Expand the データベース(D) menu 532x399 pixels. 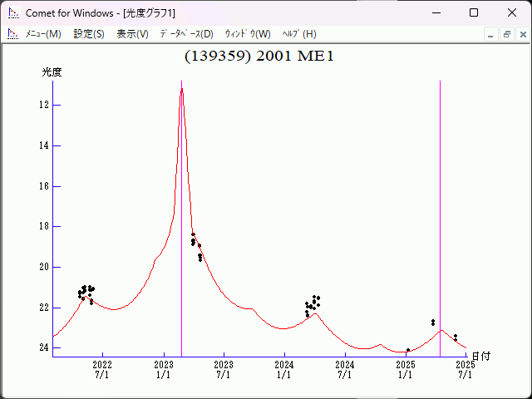pyautogui.click(x=186, y=34)
